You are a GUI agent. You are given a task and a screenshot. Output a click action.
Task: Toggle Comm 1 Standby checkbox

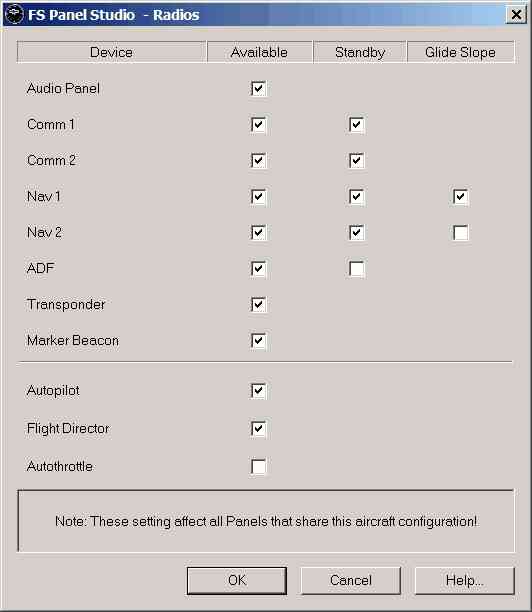[x=356, y=125]
